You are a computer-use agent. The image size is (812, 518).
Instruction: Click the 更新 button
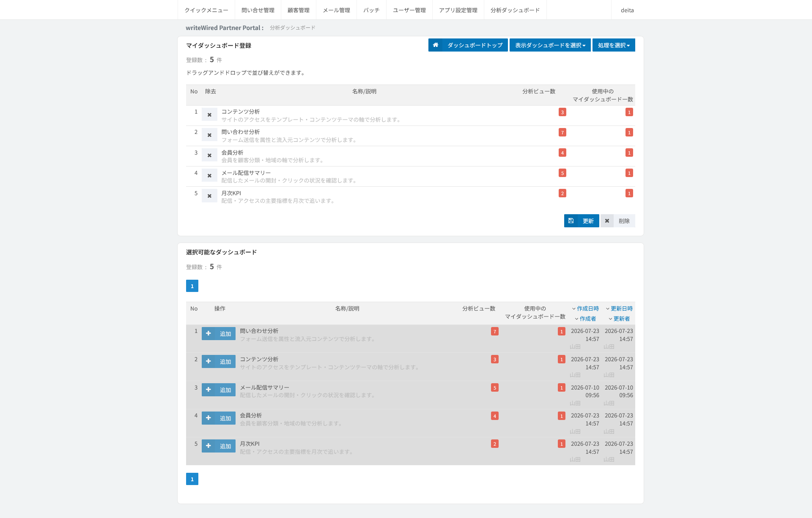[582, 221]
